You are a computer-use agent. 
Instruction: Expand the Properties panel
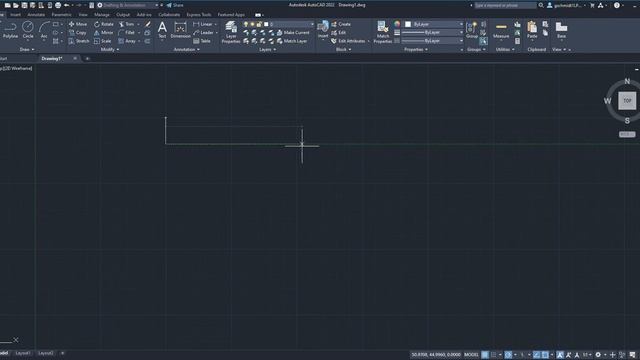416,49
